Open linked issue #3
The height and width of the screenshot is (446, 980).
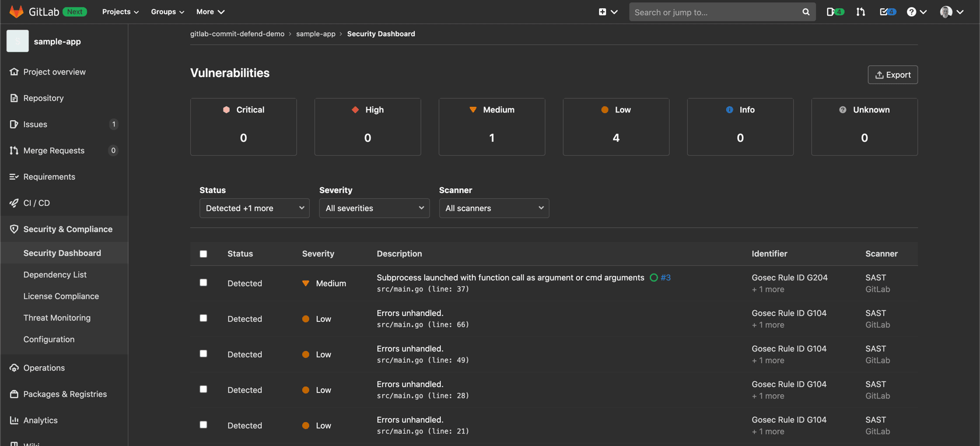(x=666, y=278)
